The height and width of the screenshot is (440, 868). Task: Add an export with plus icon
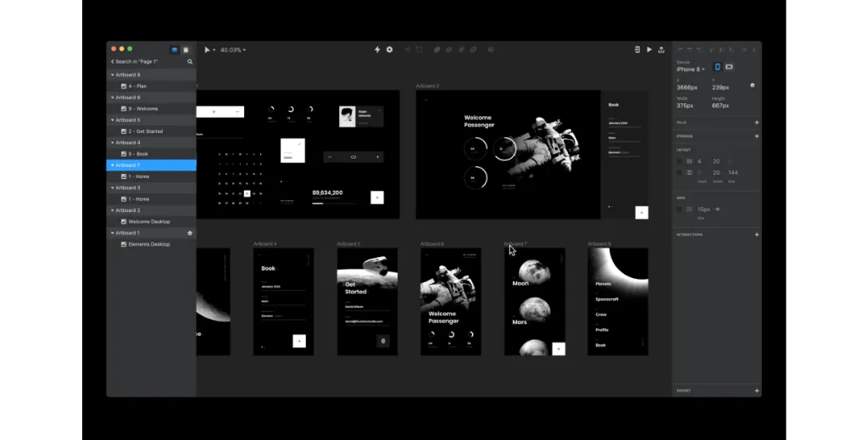point(757,391)
